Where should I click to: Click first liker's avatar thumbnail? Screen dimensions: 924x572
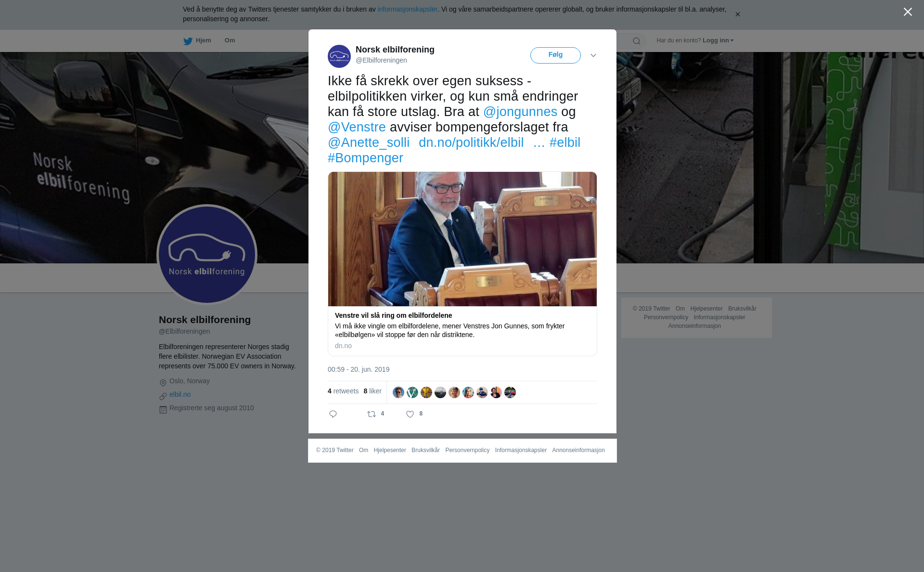(398, 392)
